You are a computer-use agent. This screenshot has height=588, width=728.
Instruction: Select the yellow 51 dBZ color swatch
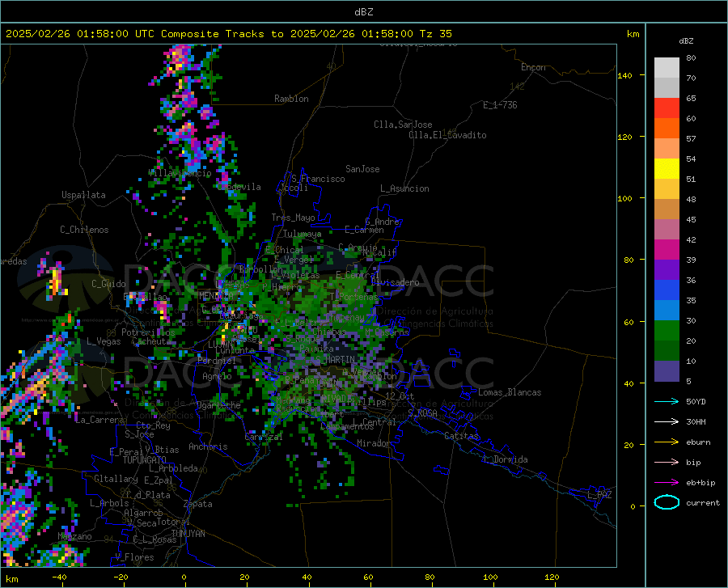click(667, 169)
